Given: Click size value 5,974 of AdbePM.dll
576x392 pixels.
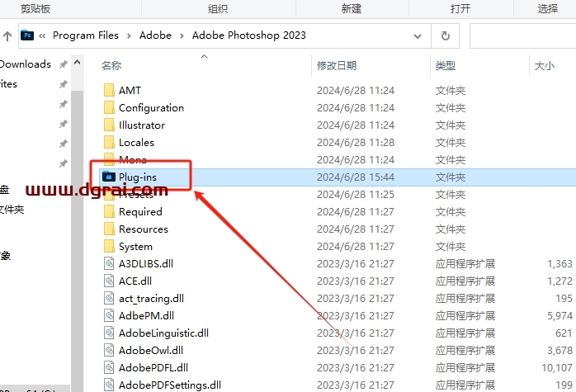Looking at the screenshot, I should pos(559,316).
